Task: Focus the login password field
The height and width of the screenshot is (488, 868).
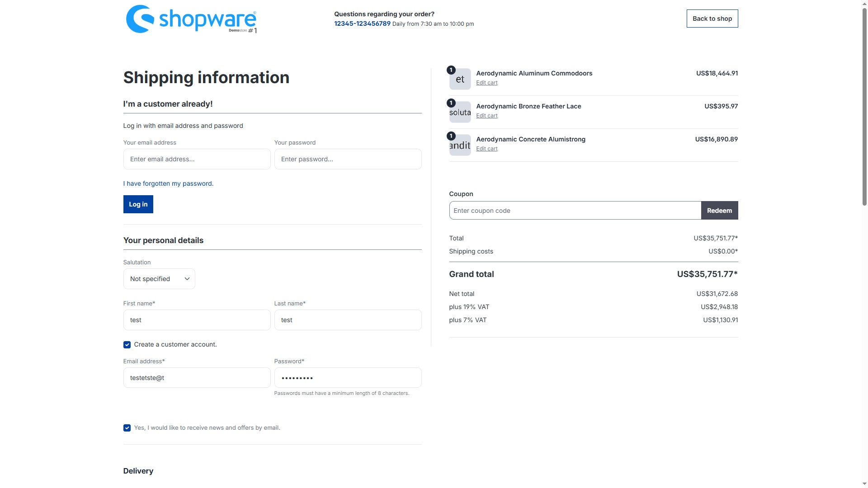Action: tap(348, 159)
